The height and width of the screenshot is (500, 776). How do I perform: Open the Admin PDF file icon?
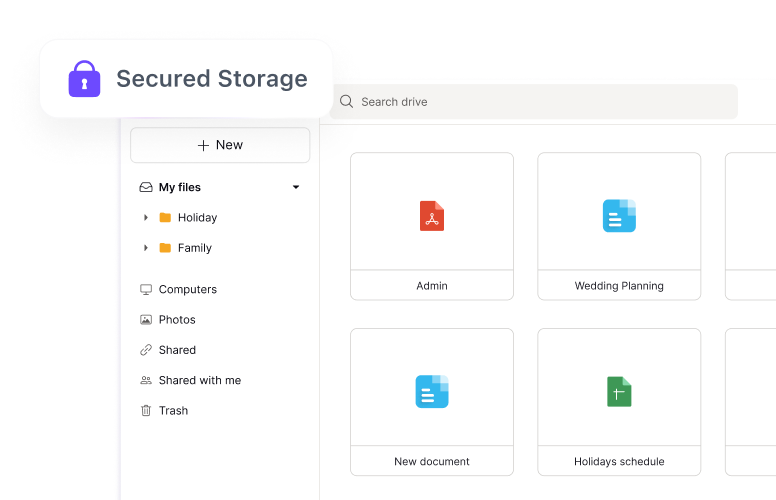tap(432, 216)
